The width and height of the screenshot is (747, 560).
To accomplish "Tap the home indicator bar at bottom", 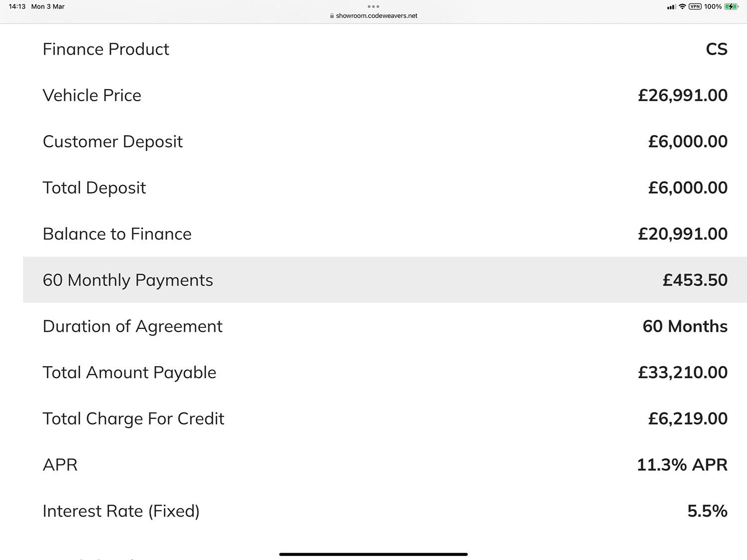I will pos(373,554).
